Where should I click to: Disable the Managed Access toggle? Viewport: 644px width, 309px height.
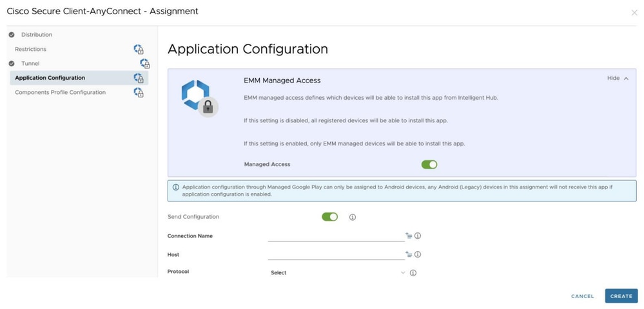click(x=429, y=165)
